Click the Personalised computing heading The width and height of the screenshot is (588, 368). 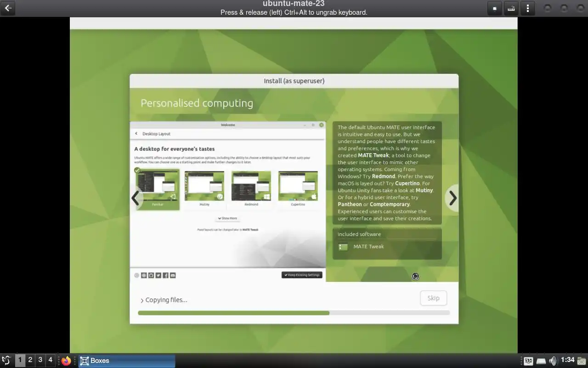(197, 103)
